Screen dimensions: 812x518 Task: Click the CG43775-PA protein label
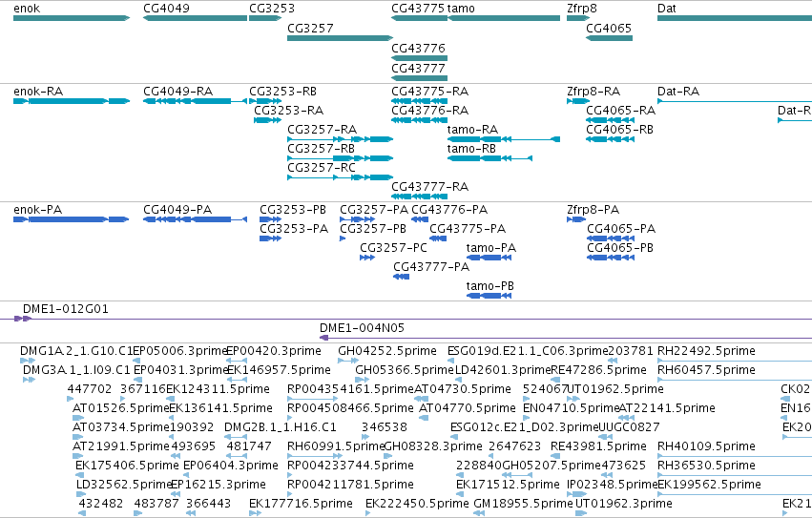[468, 229]
